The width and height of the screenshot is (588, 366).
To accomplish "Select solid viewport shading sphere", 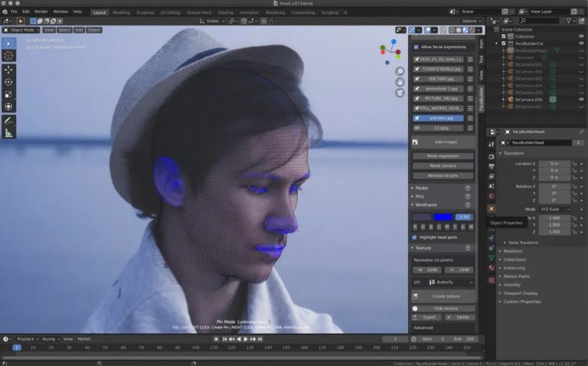I will coord(459,30).
